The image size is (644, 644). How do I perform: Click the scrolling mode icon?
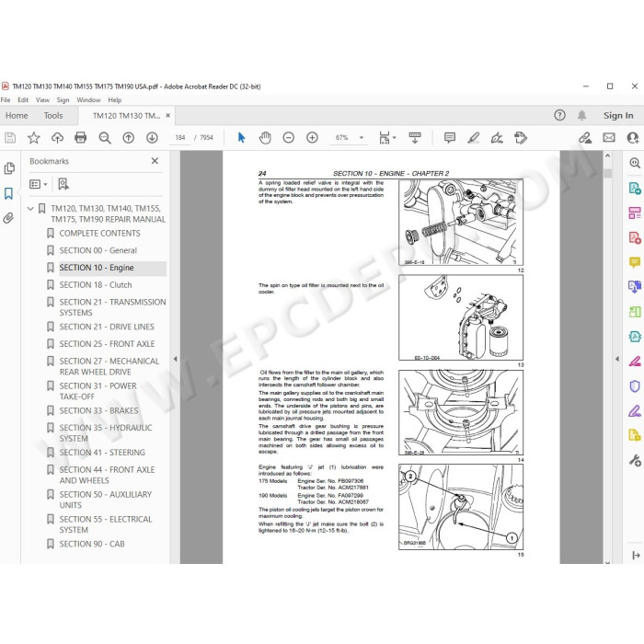tap(415, 138)
